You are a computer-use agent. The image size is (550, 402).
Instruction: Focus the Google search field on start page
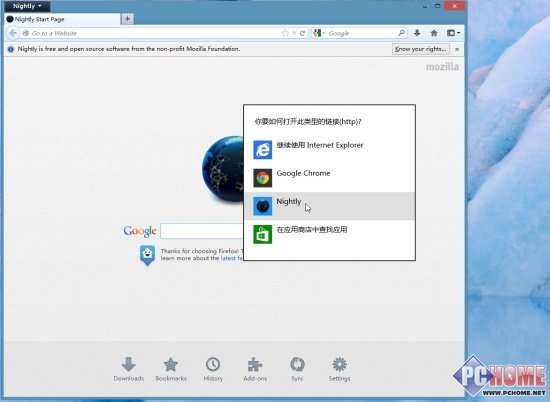pos(202,231)
